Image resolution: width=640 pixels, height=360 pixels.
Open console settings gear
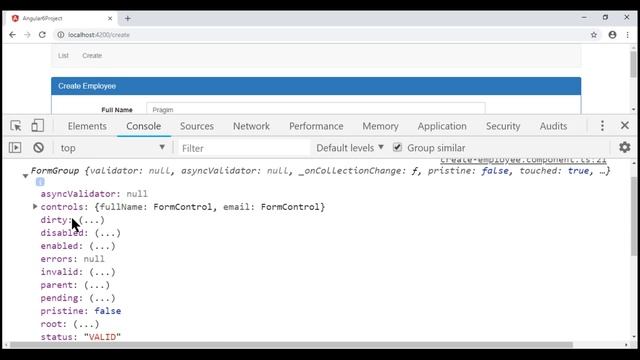coord(624,147)
